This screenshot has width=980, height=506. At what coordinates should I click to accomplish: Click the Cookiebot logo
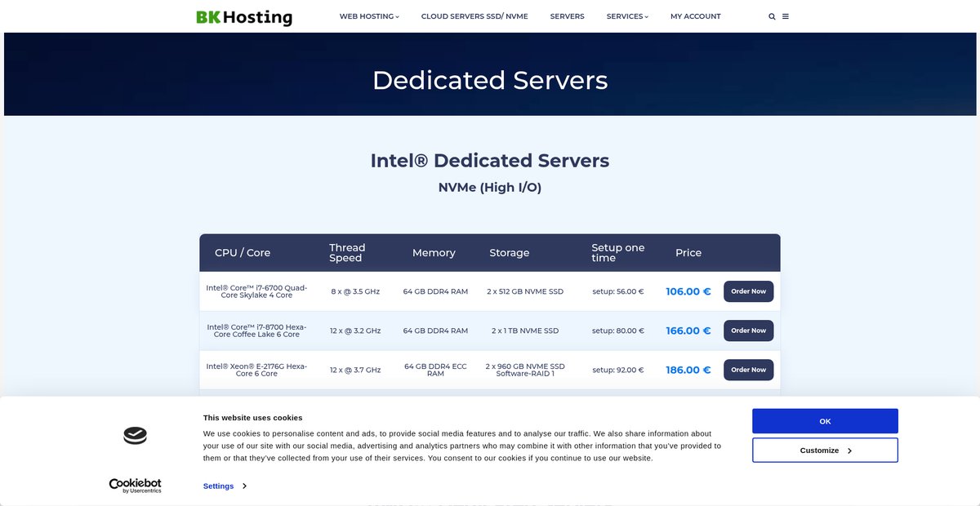click(x=136, y=486)
